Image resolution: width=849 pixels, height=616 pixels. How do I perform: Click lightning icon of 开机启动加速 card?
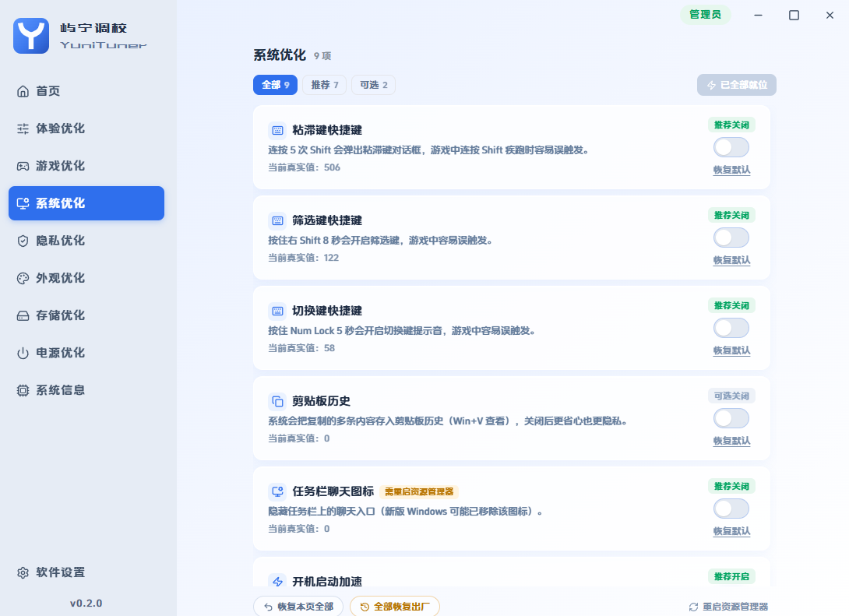[277, 581]
